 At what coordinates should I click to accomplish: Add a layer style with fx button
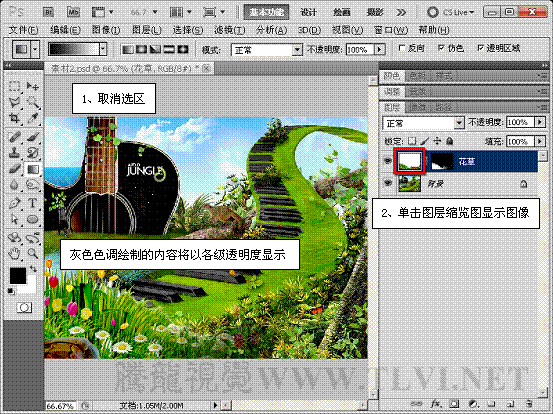click(x=436, y=403)
